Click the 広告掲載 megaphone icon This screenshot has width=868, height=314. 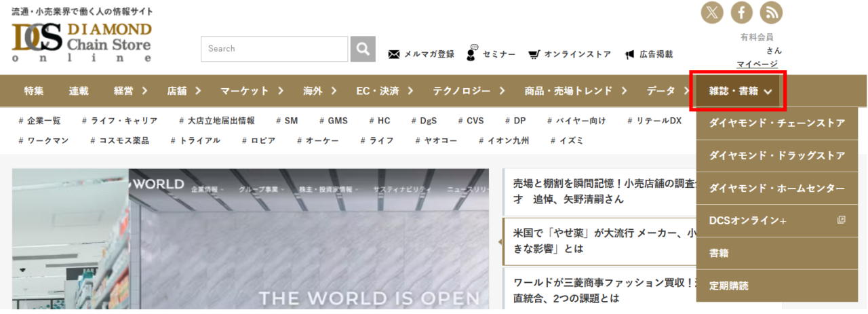(629, 54)
